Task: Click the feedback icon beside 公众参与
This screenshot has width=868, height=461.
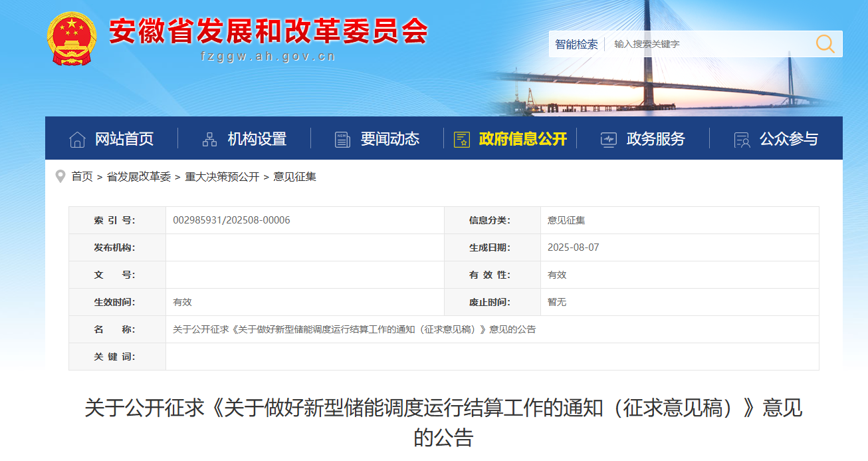Action: (x=741, y=139)
